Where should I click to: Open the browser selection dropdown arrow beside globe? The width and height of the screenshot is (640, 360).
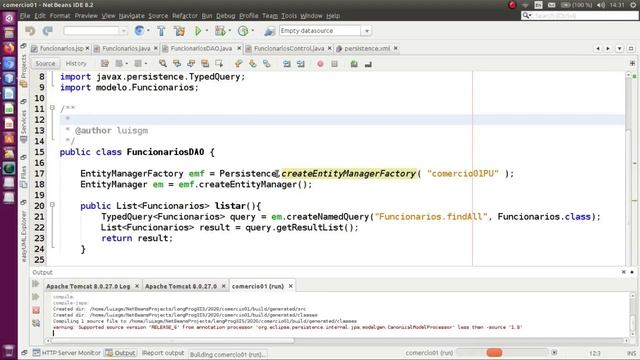coord(148,31)
